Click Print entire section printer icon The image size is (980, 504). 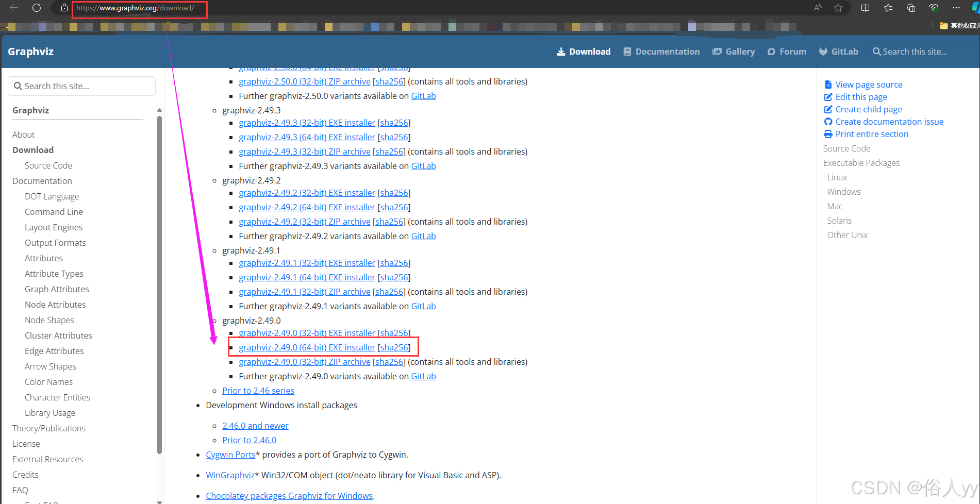point(828,134)
